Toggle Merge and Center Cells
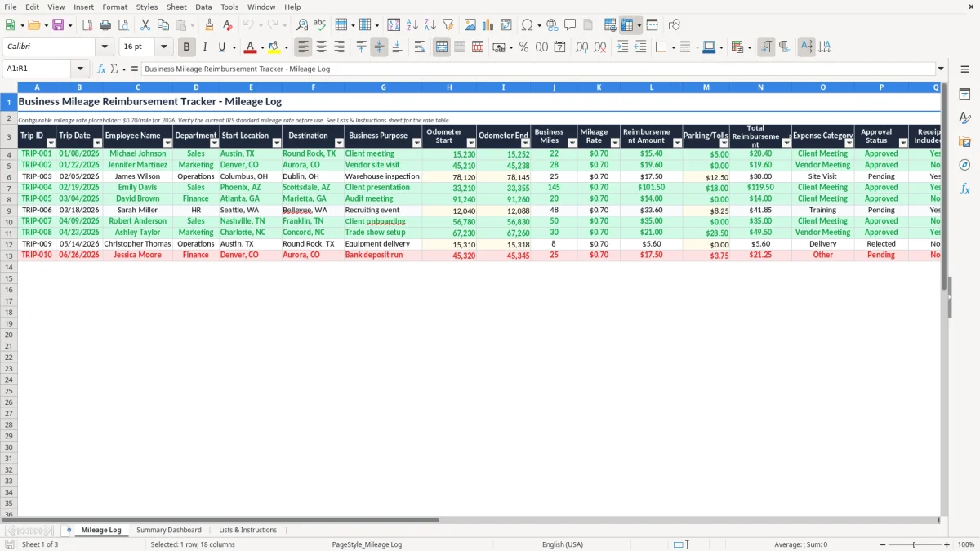This screenshot has height=551, width=980. [442, 47]
